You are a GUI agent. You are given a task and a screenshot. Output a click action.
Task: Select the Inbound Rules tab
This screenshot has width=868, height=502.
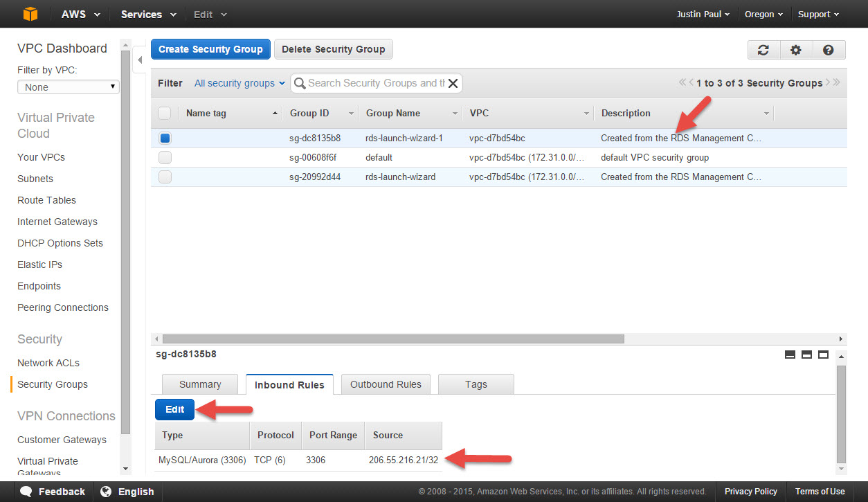[x=289, y=384]
